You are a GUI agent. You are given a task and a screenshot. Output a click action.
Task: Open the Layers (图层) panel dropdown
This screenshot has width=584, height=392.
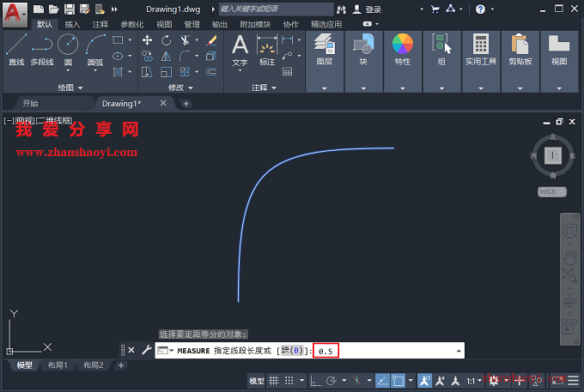pos(325,88)
